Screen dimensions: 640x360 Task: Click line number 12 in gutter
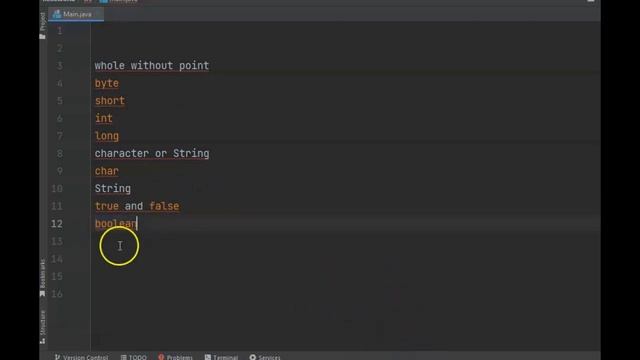57,224
